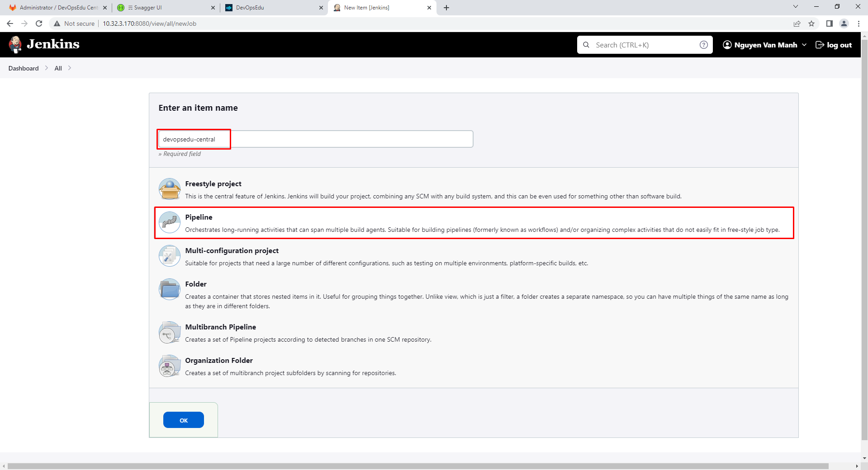Click the Multi-configuration project description text
868x470 pixels.
click(x=387, y=263)
